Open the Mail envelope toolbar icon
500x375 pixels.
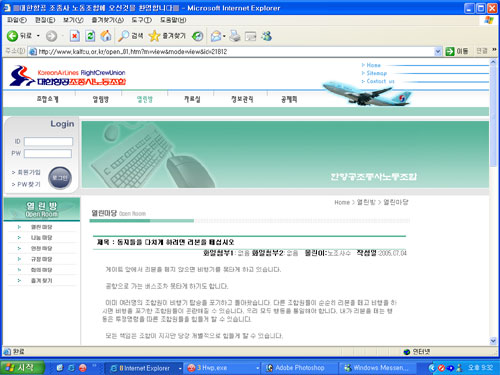[x=216, y=36]
